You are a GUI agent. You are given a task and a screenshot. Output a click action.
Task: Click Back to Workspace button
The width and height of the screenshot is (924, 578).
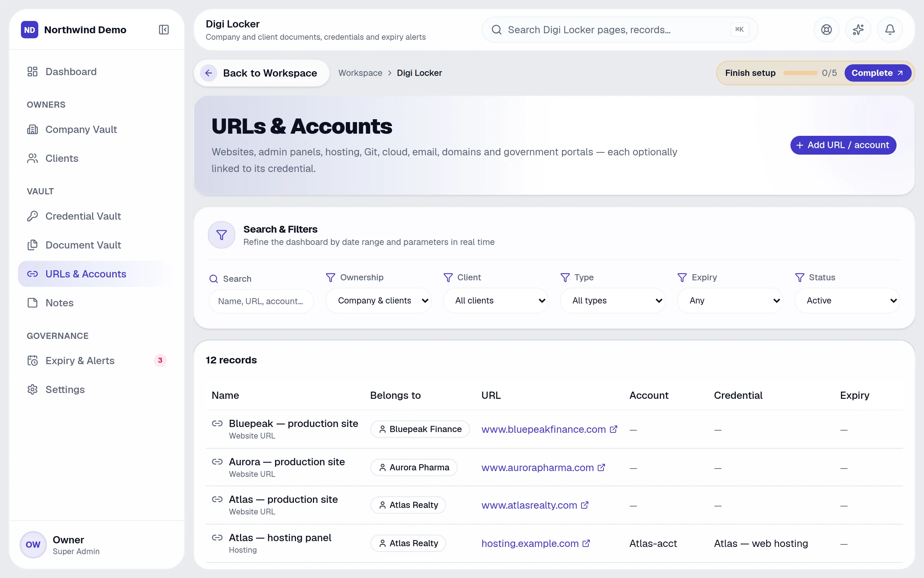(x=262, y=73)
